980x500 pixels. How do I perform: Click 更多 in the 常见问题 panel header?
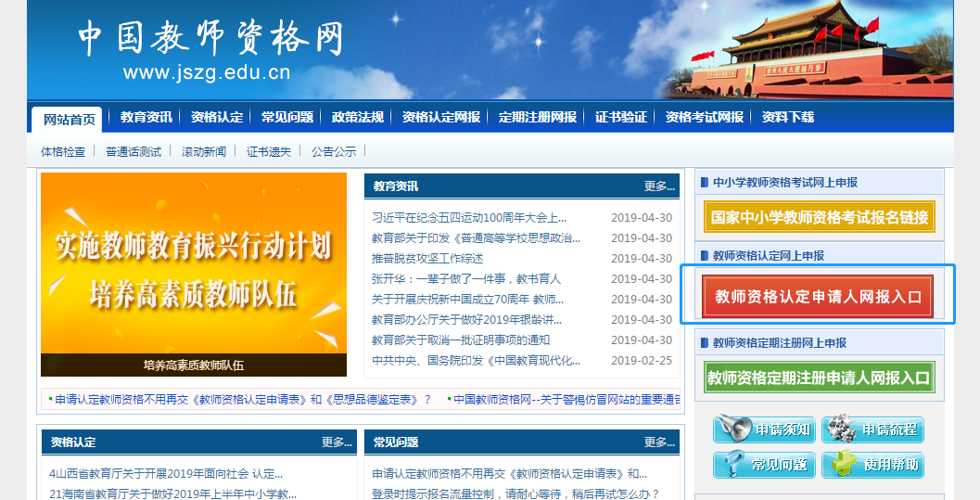(x=659, y=442)
